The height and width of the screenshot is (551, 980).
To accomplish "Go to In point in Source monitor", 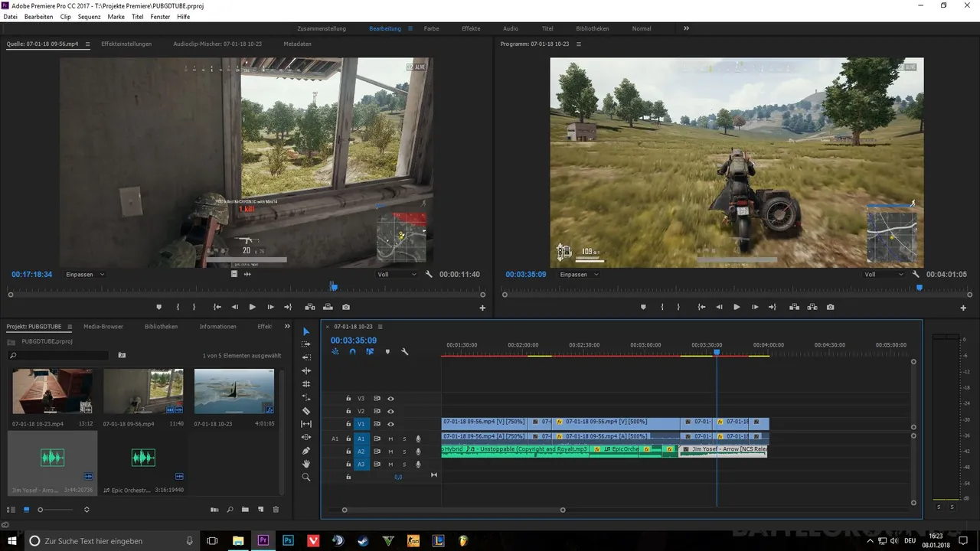I will tap(217, 307).
